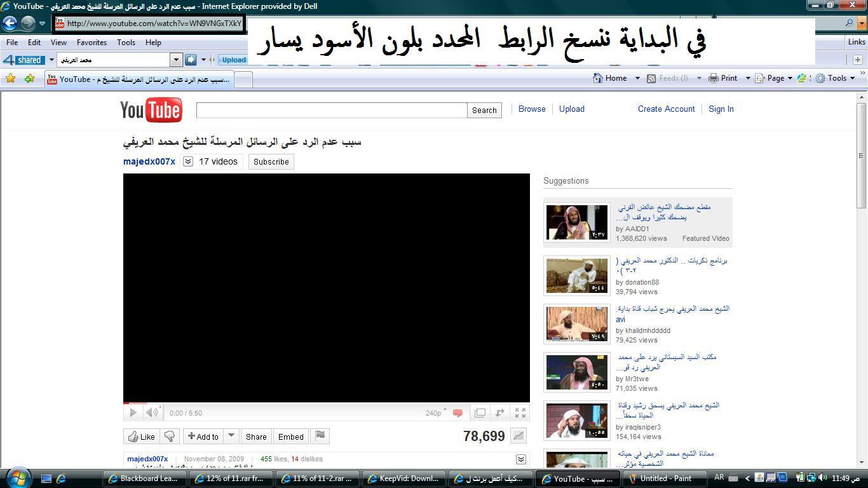Viewport: 868px width, 488px height.
Task: Open suggested video thumbnail by iraqisniper3
Action: (x=577, y=421)
